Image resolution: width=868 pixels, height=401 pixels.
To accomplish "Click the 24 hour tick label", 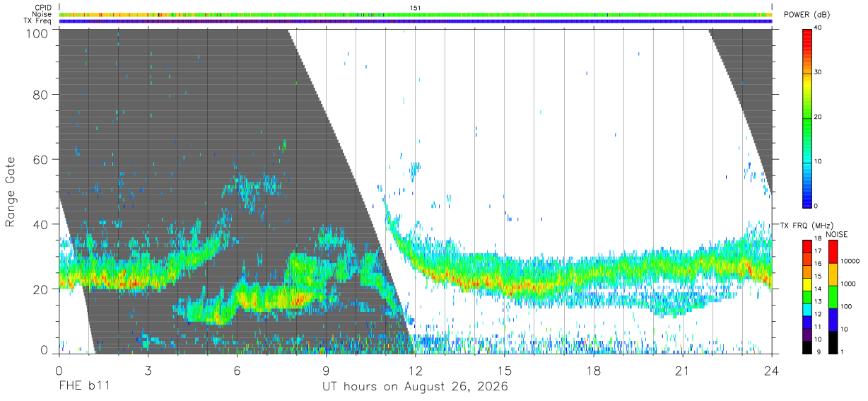I will [x=771, y=370].
